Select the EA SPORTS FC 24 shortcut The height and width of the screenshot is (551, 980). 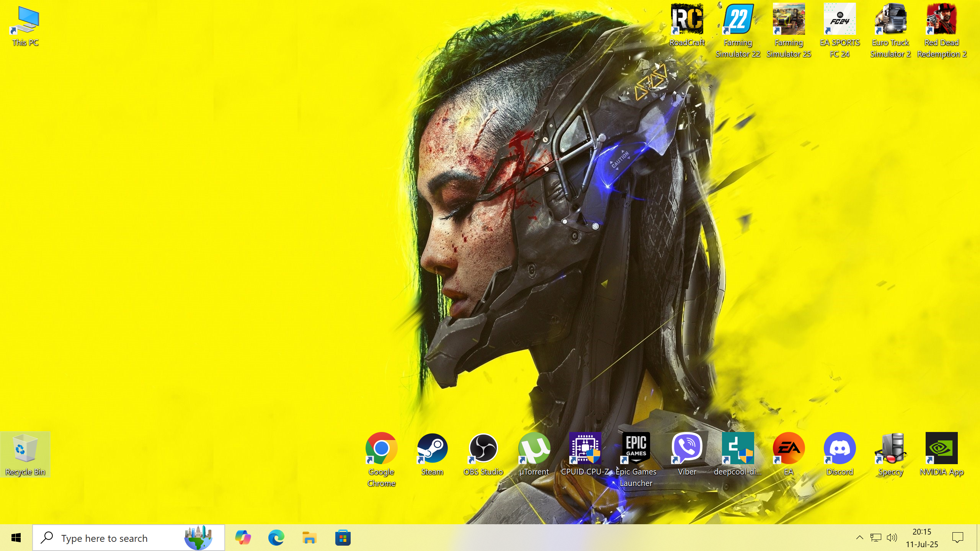click(840, 31)
